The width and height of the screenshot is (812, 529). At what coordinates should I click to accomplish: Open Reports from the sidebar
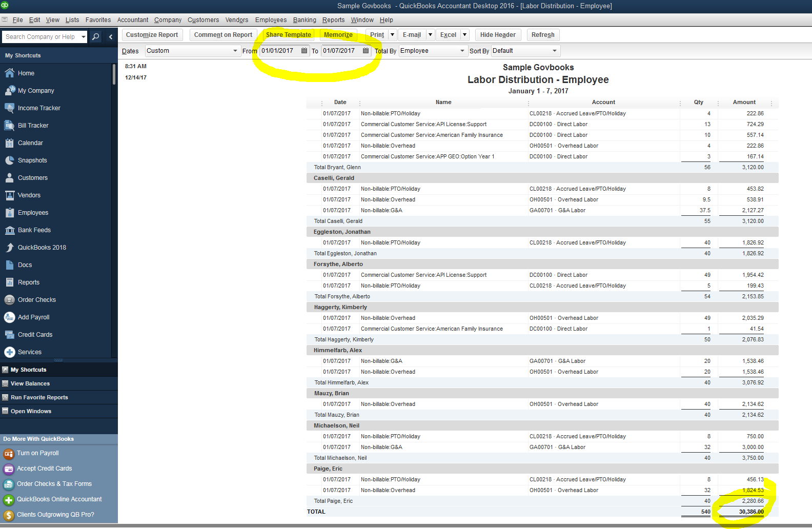[x=28, y=282]
